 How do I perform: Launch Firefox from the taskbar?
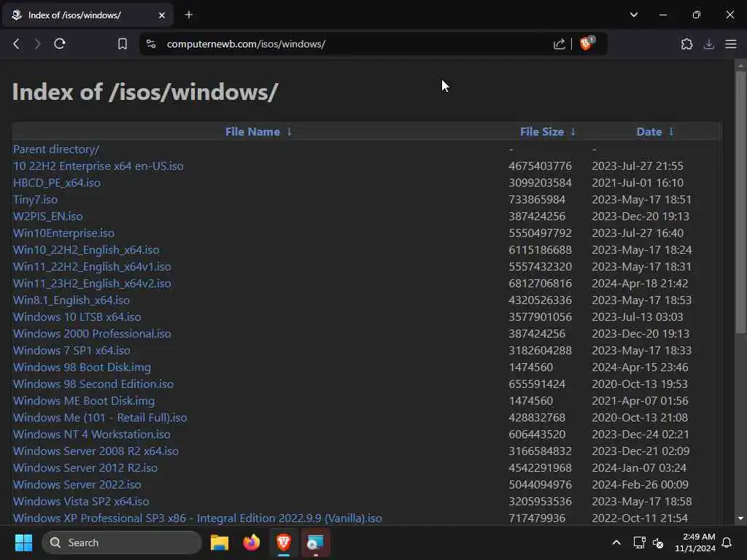(252, 542)
